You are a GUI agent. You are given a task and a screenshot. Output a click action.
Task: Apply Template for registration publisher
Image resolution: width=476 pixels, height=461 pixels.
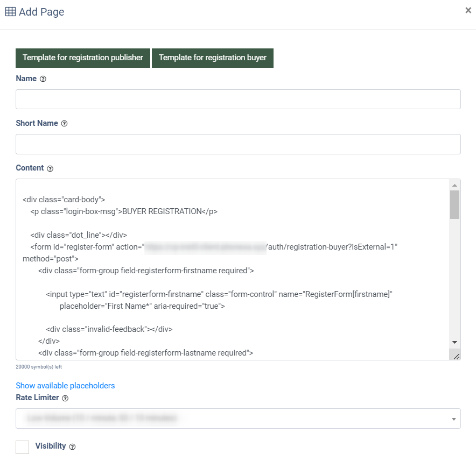click(x=83, y=58)
